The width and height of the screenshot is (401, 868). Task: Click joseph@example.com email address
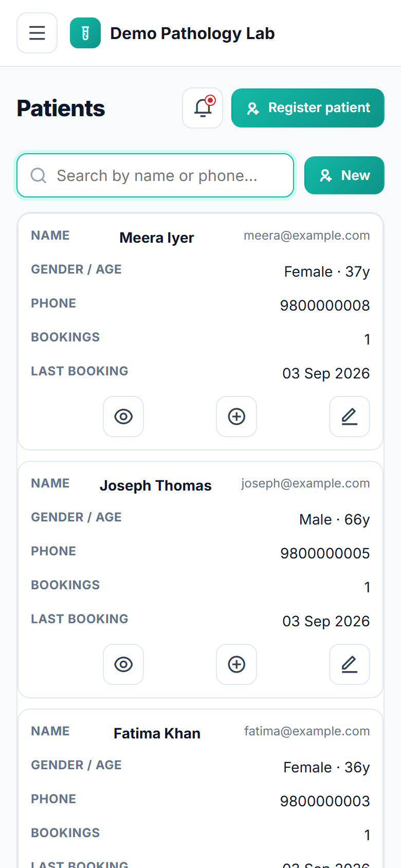point(306,483)
